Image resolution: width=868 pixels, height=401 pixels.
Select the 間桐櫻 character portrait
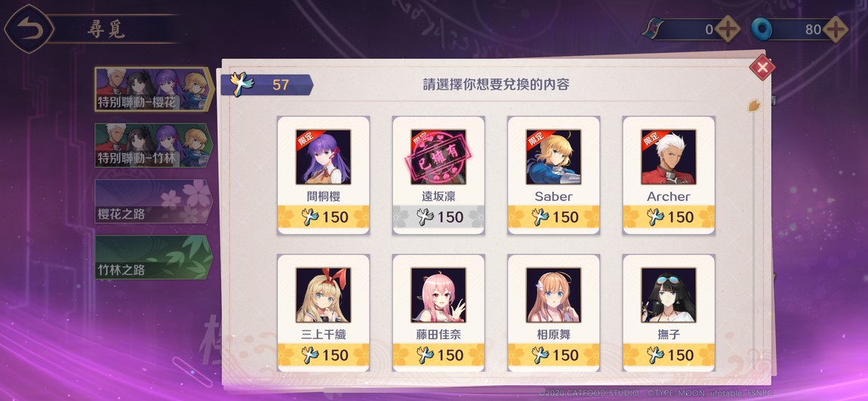[323, 157]
